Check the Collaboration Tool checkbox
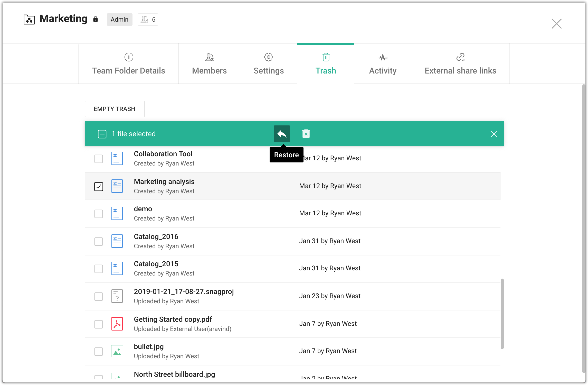588x385 pixels. tap(99, 159)
